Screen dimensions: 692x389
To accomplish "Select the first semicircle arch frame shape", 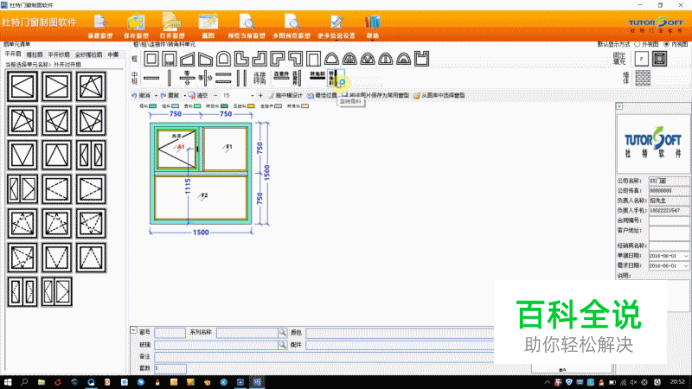I will pos(331,59).
